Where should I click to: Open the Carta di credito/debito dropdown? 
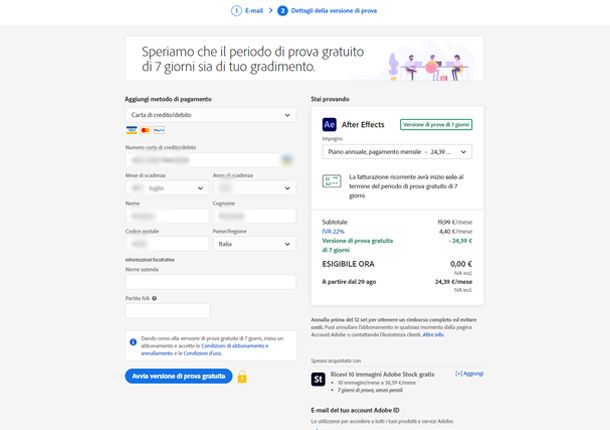[x=210, y=115]
